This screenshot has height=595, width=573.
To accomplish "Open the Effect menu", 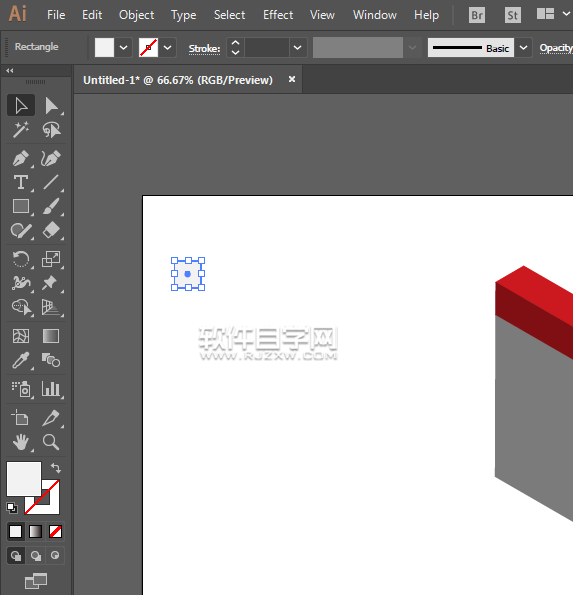I will [x=278, y=15].
